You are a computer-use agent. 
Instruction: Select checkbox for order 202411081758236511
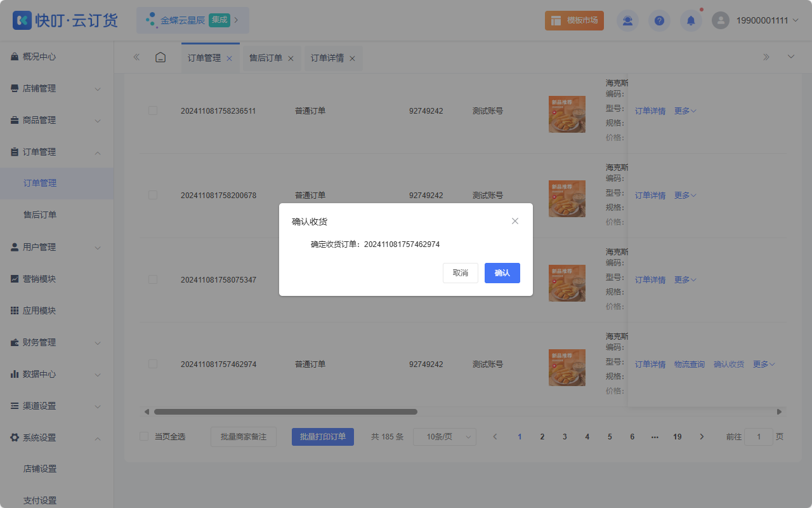153,110
